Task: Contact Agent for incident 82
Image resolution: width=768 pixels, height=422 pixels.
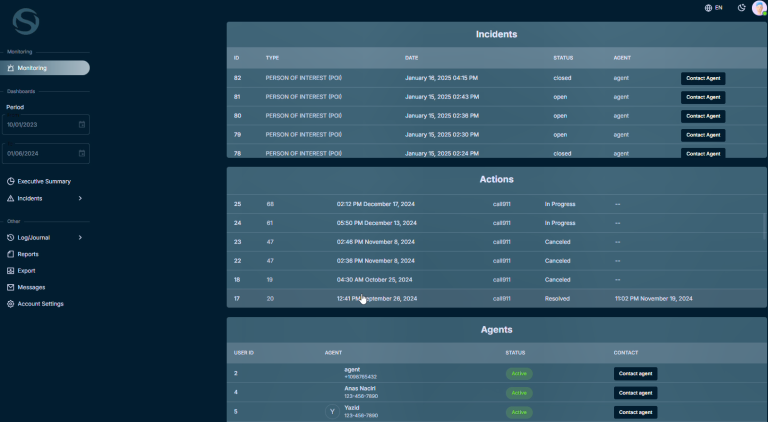Action: pos(703,78)
